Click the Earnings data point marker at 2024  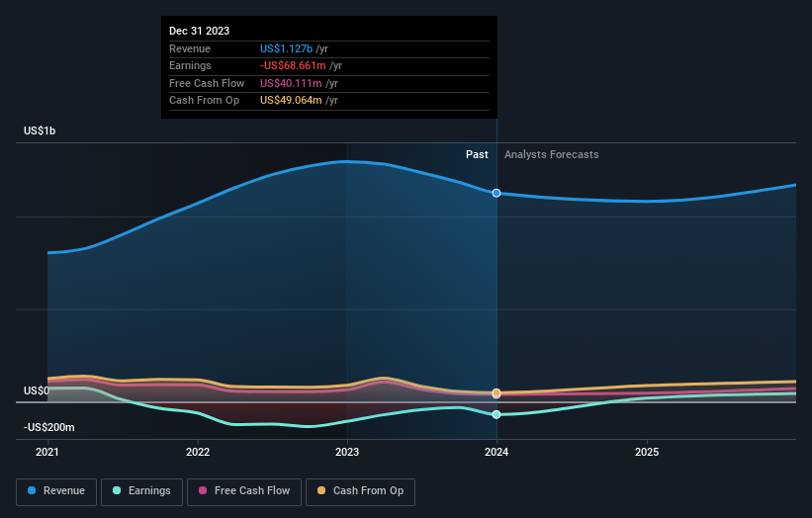pyautogui.click(x=496, y=414)
